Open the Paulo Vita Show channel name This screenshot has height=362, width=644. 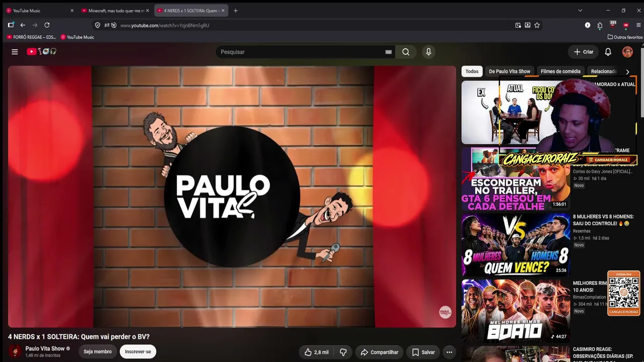(x=45, y=348)
